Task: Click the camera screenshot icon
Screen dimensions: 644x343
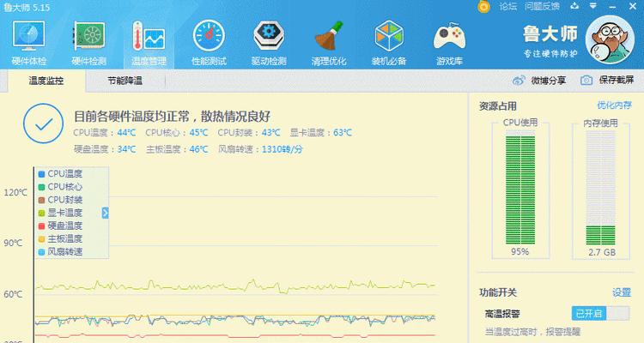Action: (x=586, y=81)
